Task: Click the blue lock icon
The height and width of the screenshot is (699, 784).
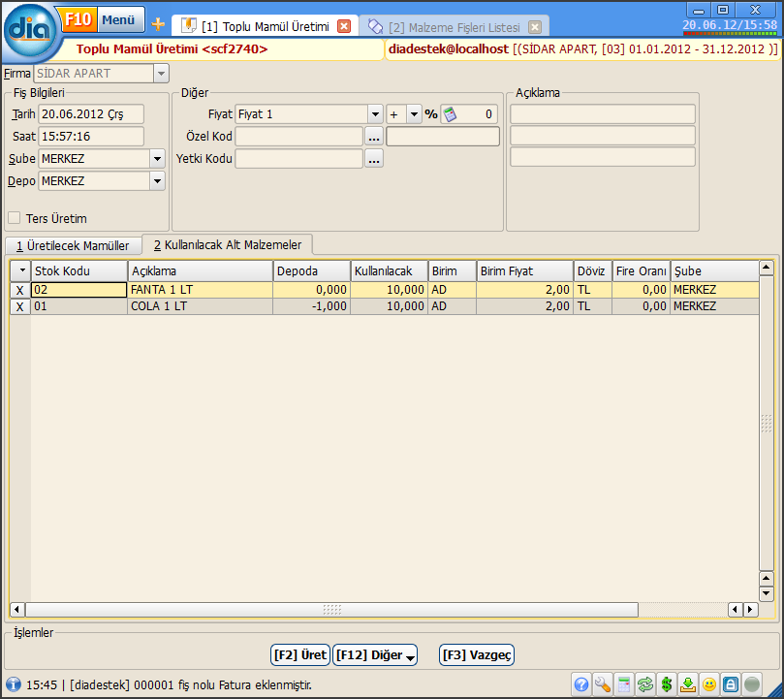Action: click(731, 684)
